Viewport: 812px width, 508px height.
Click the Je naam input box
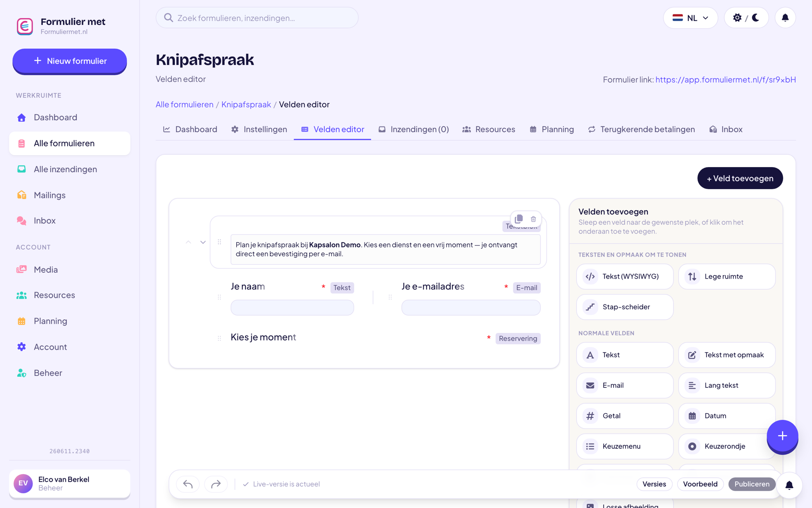click(x=292, y=308)
